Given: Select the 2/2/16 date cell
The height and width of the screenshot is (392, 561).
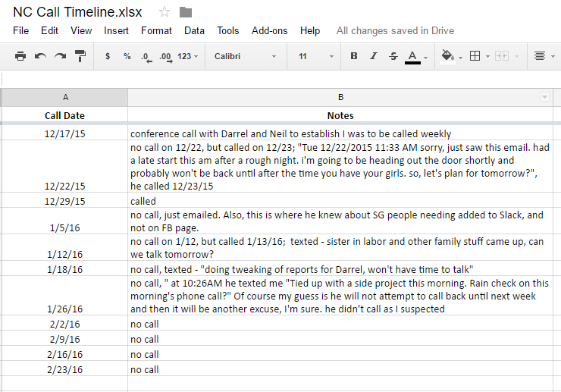Looking at the screenshot, I should pyautogui.click(x=64, y=323).
